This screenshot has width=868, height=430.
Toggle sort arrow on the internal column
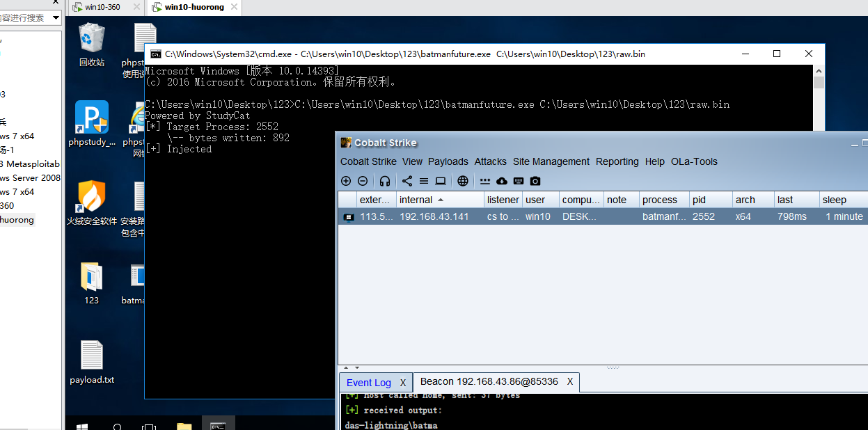coord(441,200)
